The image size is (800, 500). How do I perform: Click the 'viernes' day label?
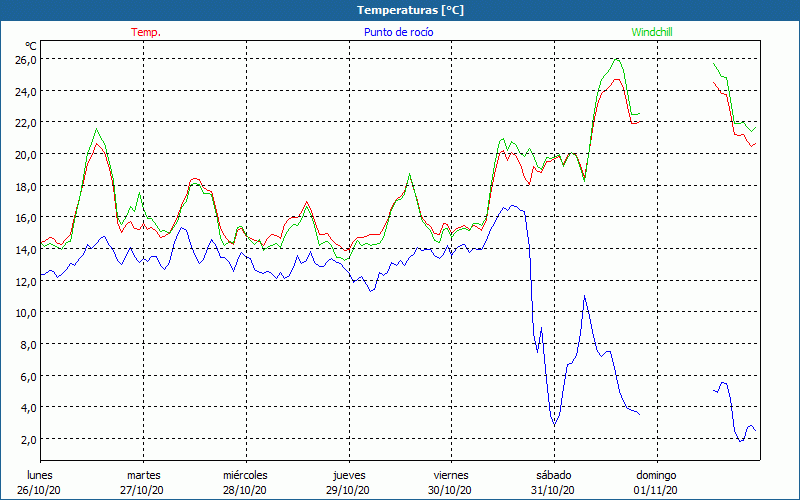tap(451, 475)
